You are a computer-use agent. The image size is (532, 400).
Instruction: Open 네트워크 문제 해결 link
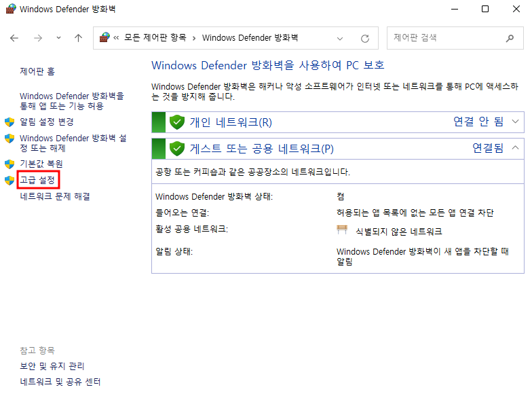(55, 196)
